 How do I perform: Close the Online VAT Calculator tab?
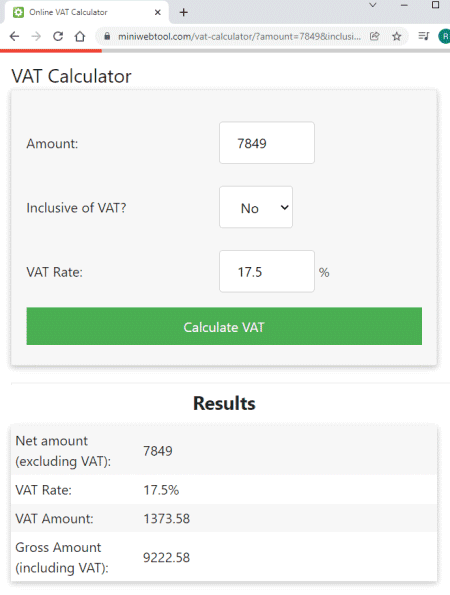point(158,13)
